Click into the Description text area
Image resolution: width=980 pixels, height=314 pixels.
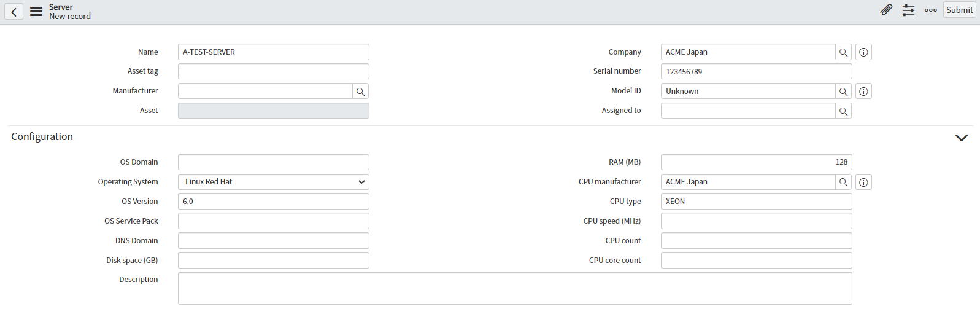coord(515,288)
